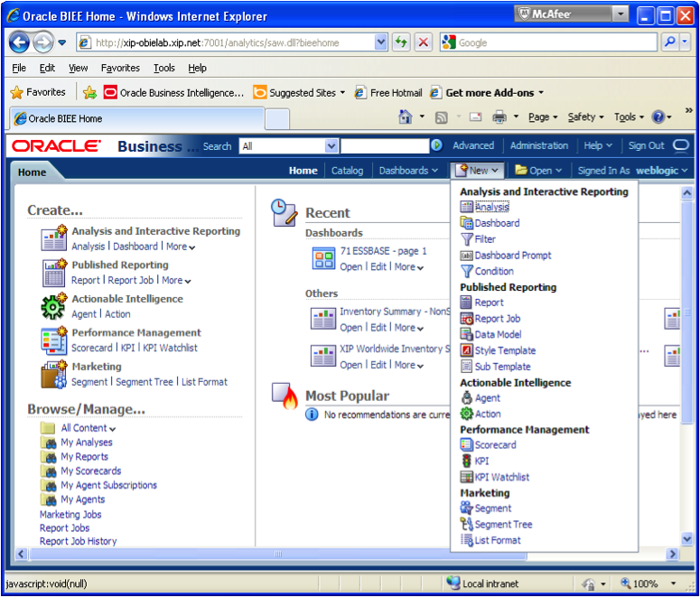700x597 pixels.
Task: Open the search scope All dropdown
Action: tap(331, 146)
